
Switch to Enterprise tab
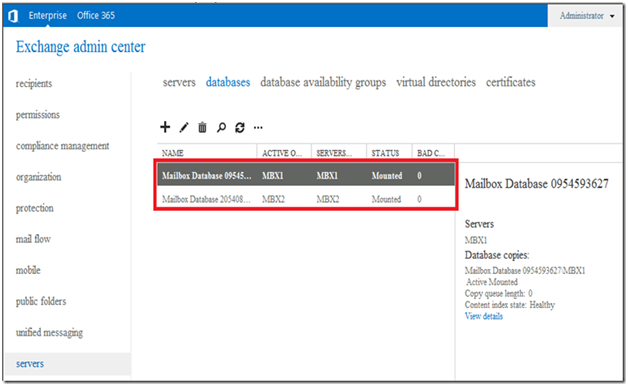click(48, 16)
